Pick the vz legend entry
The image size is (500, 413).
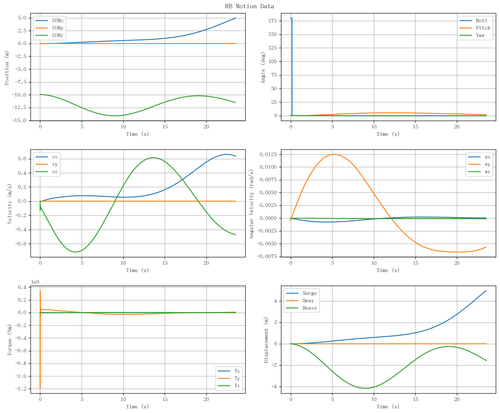[x=47, y=171]
